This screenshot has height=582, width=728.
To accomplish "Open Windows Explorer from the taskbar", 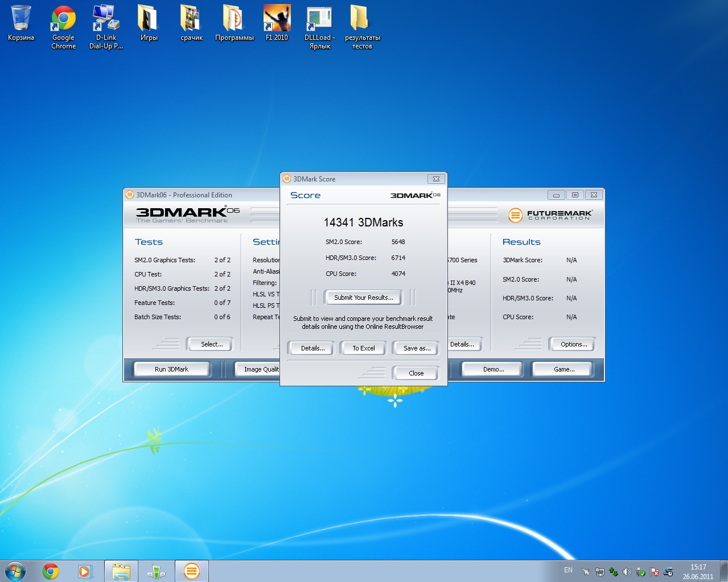I will [121, 571].
